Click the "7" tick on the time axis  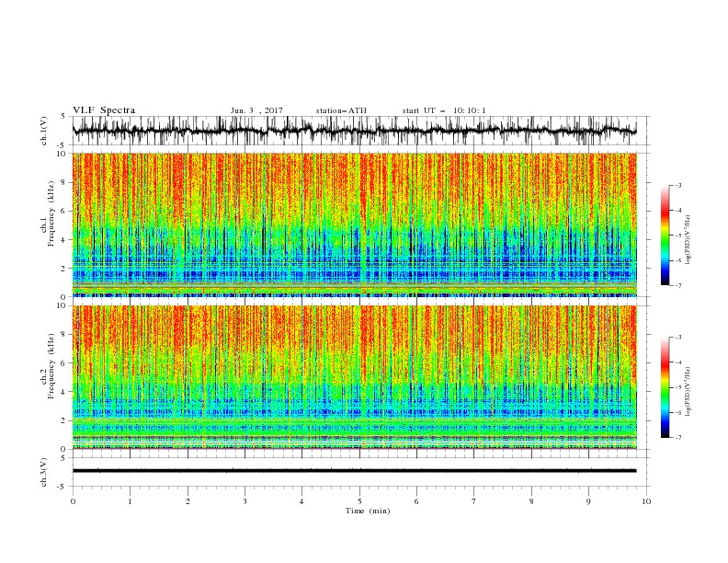click(474, 501)
